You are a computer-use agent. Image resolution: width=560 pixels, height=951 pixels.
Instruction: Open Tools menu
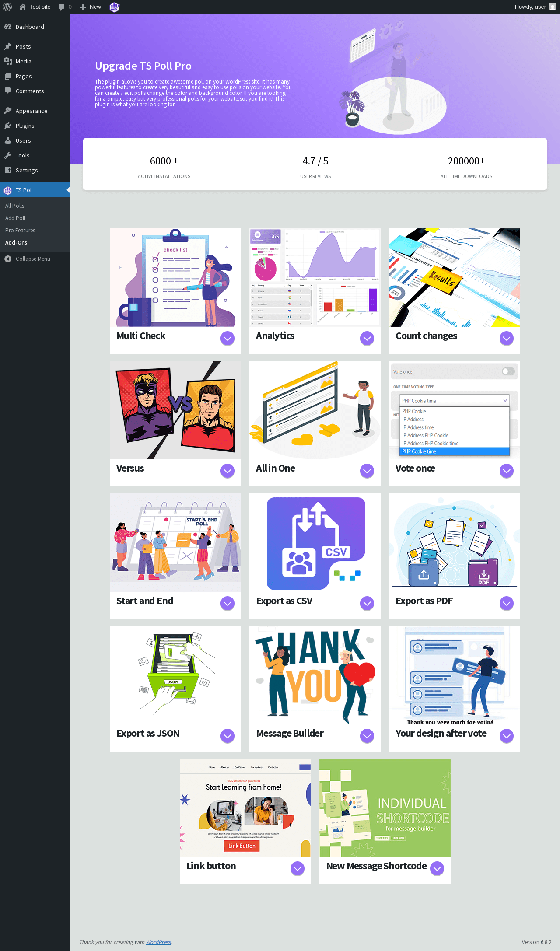(x=35, y=155)
